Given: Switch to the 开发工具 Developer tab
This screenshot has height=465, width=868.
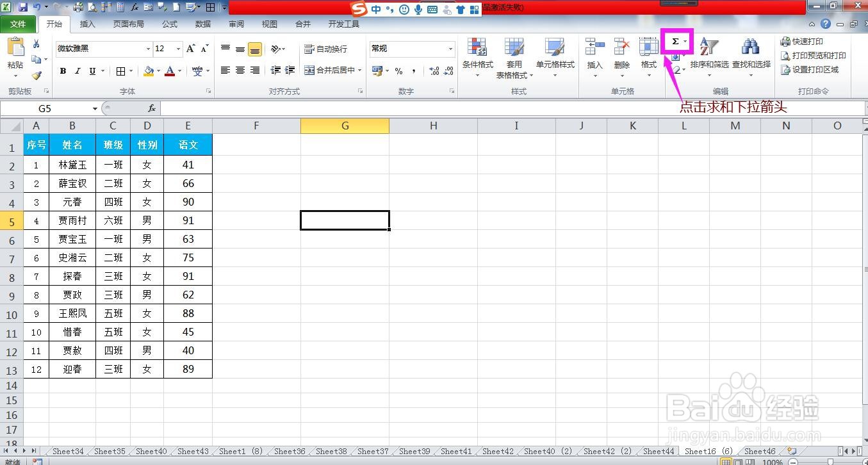Looking at the screenshot, I should pos(344,24).
